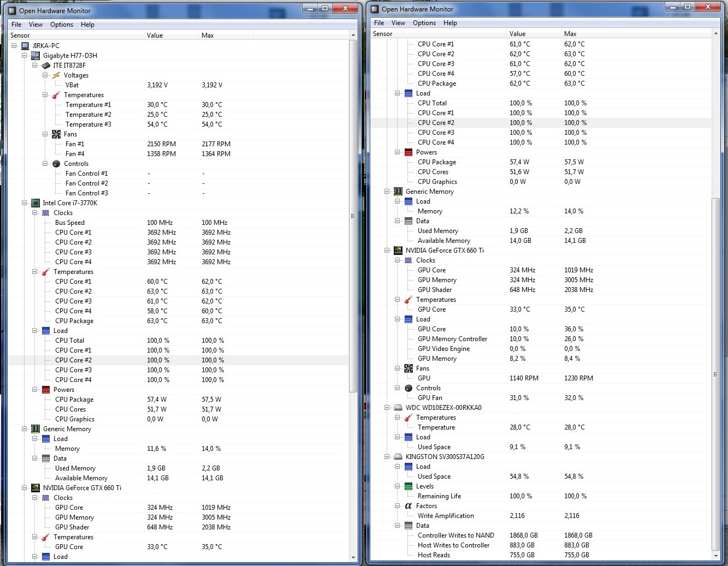The width and height of the screenshot is (728, 566).
Task: Click the WDC WD10EZEX hard drive icon
Action: point(398,408)
